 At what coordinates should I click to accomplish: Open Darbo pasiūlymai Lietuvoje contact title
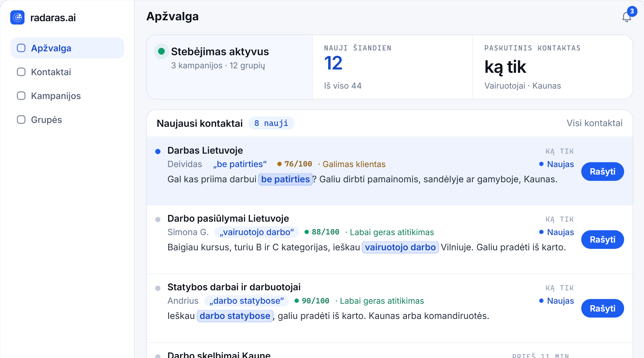(x=228, y=218)
